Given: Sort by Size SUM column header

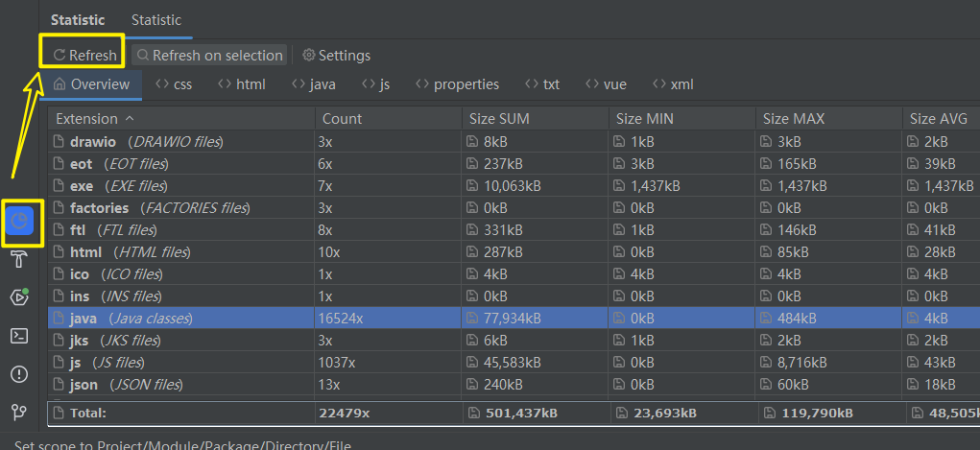Looking at the screenshot, I should (499, 119).
